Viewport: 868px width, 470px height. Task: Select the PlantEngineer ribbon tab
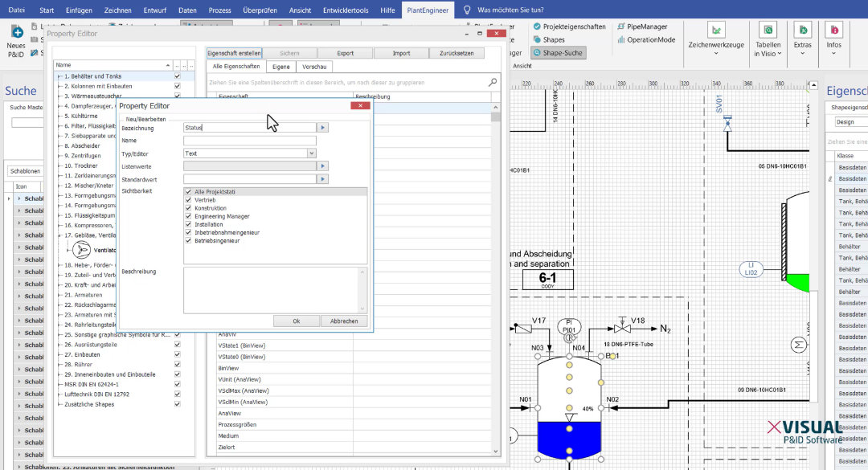point(428,10)
